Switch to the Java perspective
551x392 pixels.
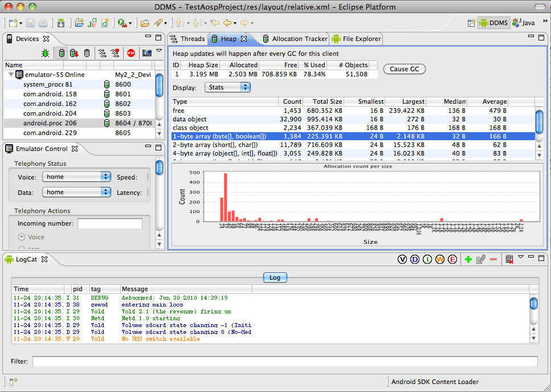[x=524, y=23]
